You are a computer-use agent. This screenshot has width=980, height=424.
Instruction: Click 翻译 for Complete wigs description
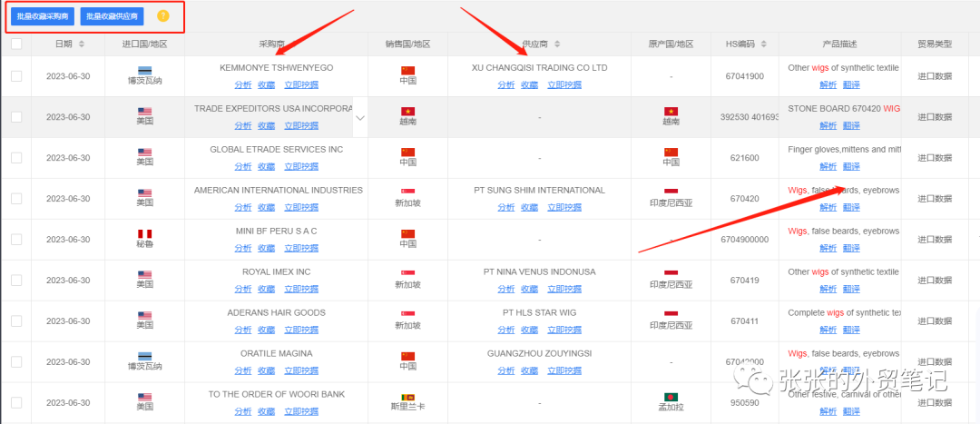[x=851, y=330]
